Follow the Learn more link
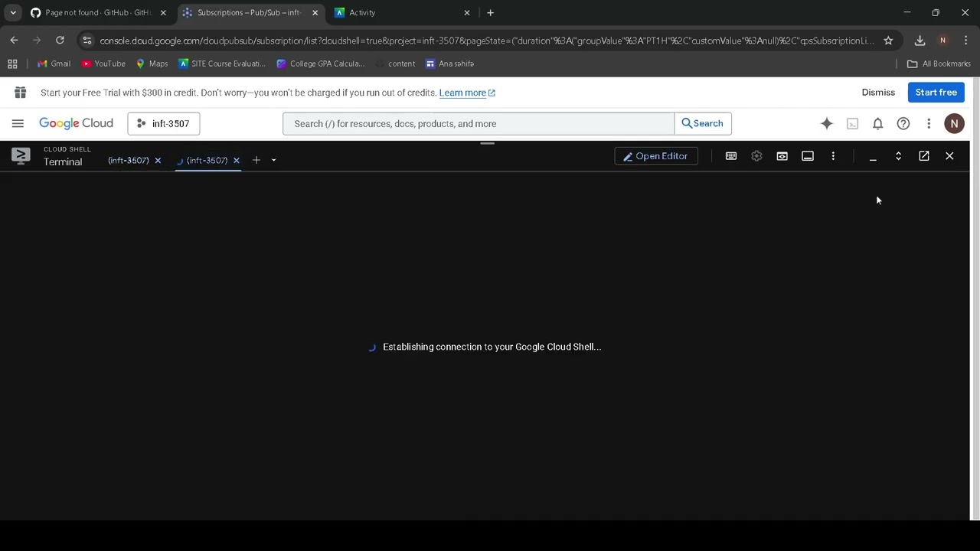980x551 pixels. [467, 93]
